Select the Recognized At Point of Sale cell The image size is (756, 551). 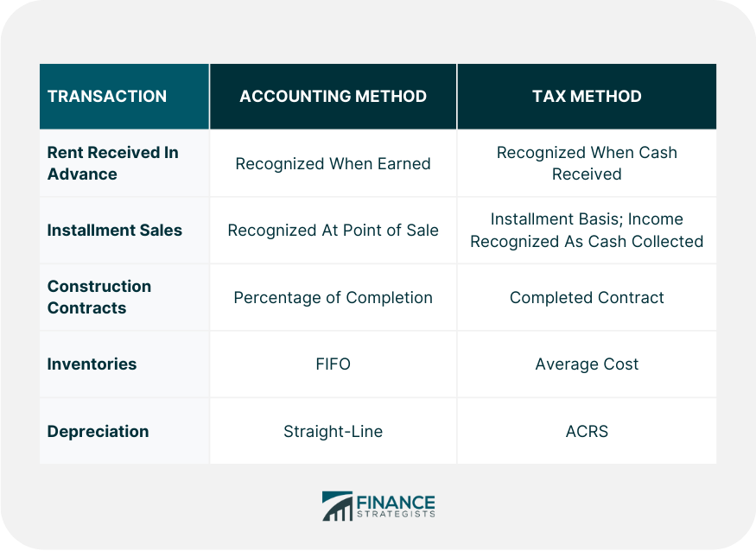pos(333,231)
